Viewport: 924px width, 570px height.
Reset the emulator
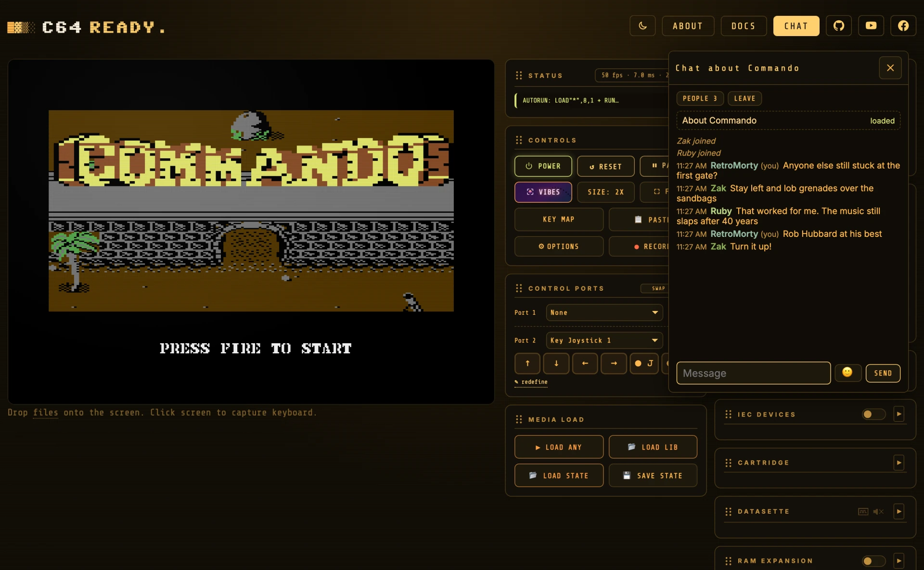605,166
